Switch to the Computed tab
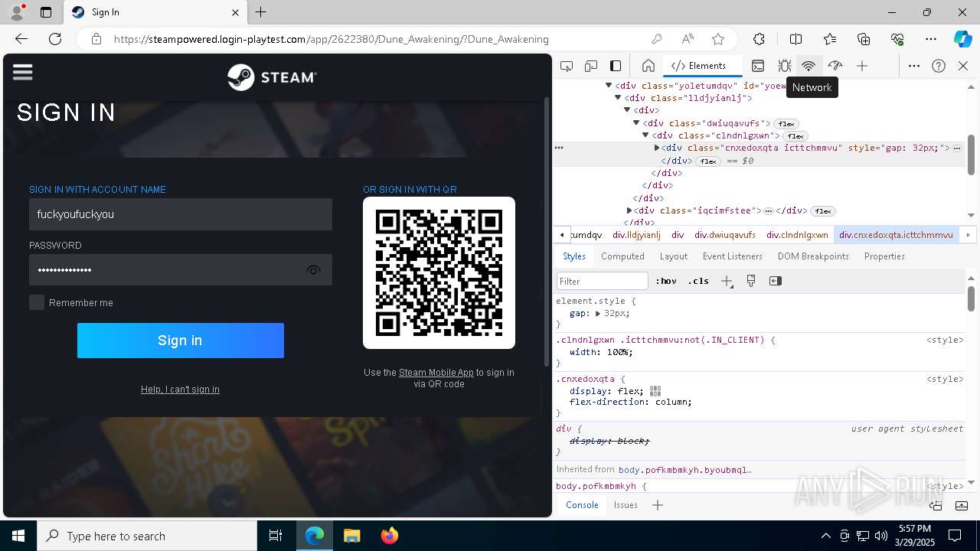The height and width of the screenshot is (551, 980). pos(622,256)
